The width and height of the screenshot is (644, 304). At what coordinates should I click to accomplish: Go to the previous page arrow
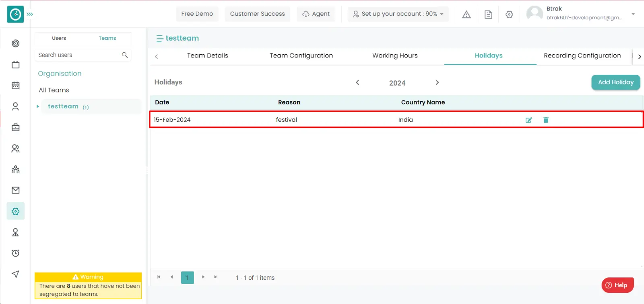171,277
